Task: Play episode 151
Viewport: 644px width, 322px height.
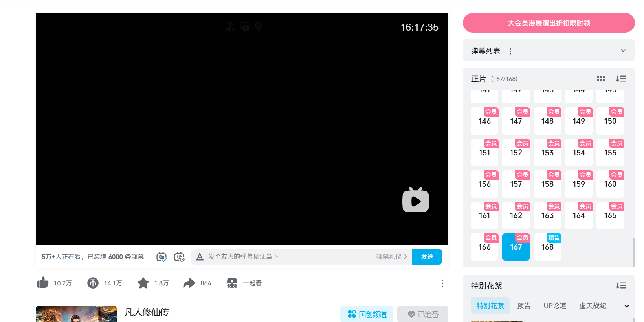Action: pyautogui.click(x=484, y=153)
